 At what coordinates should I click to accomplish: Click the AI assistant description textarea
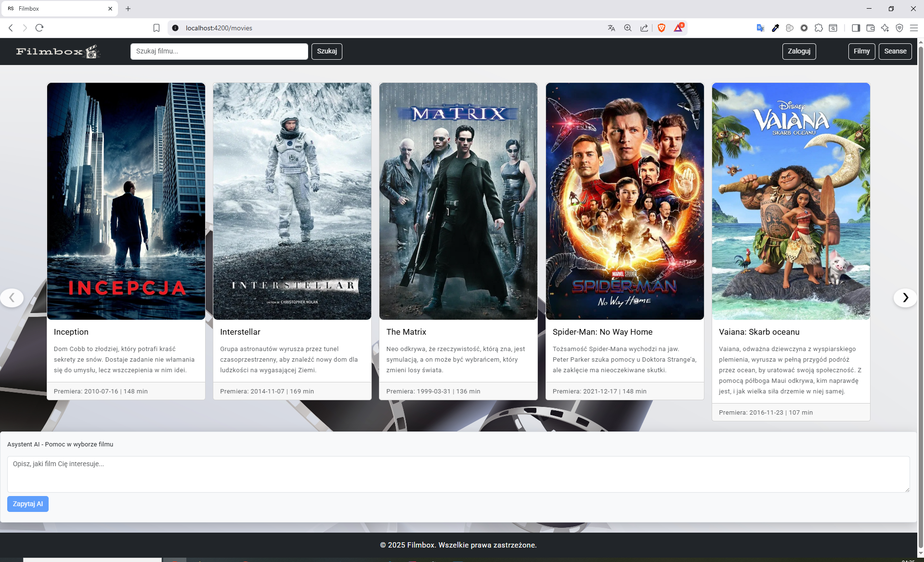pos(458,474)
